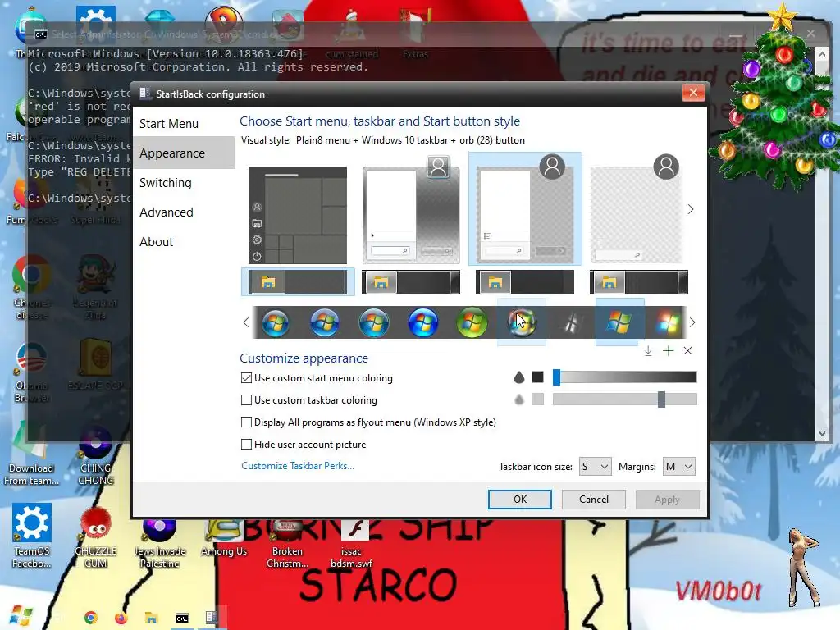Screen dimensions: 840x630
Task: Select the issac bdsm.swf file icon
Action: pos(351,542)
